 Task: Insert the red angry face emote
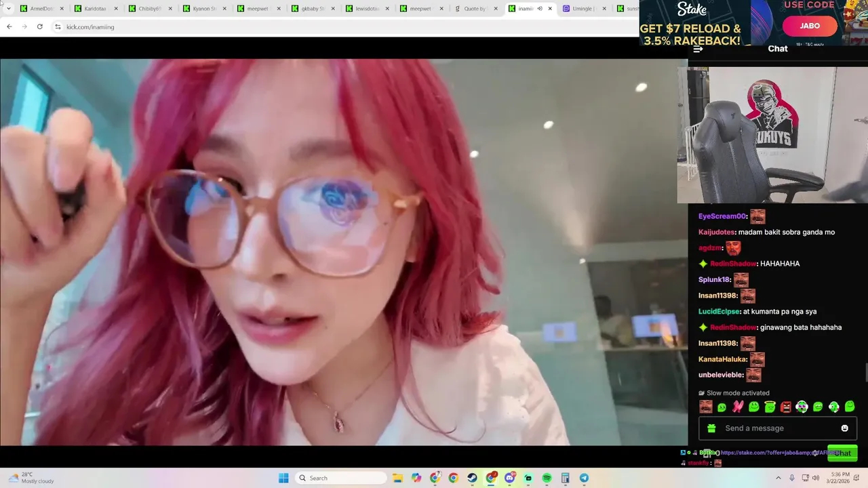pyautogui.click(x=786, y=407)
